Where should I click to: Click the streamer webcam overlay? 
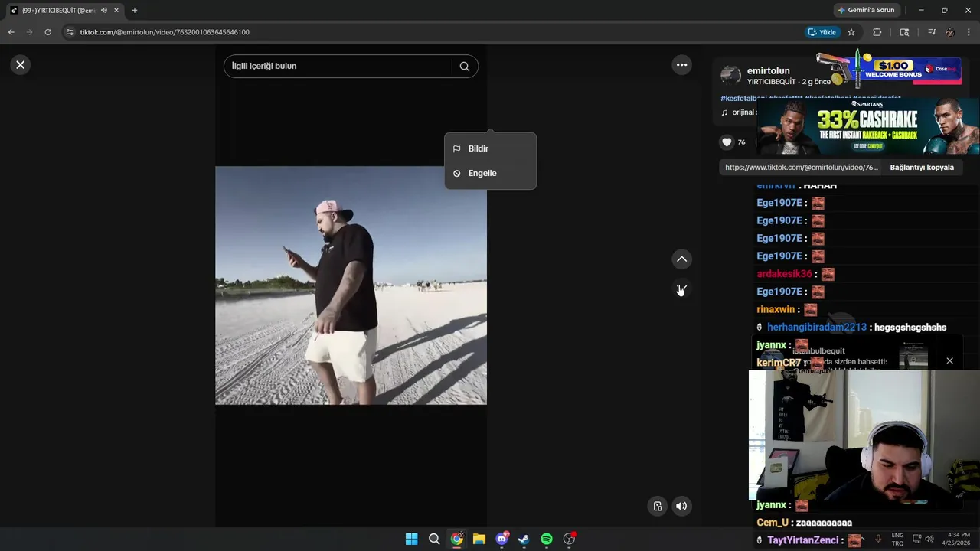click(864, 435)
